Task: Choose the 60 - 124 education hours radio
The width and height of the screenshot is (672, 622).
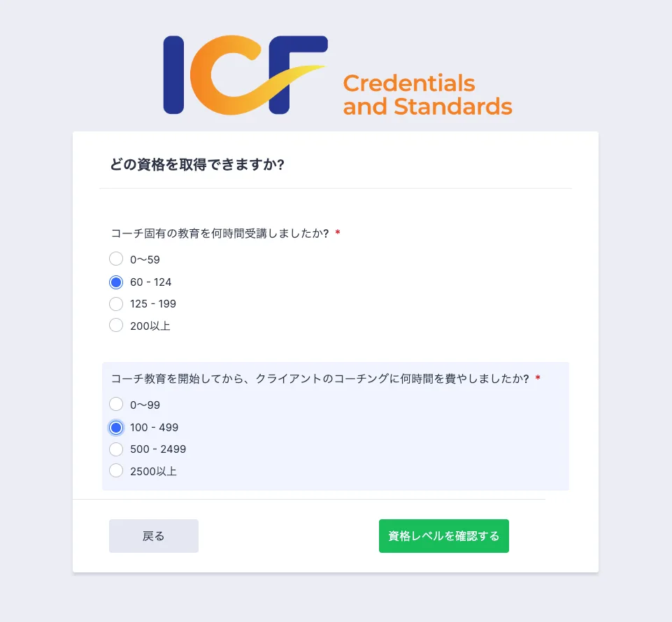Action: [x=116, y=282]
